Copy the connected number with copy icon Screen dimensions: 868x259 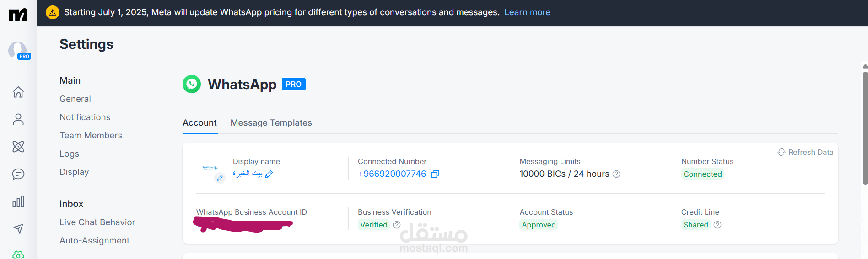click(435, 174)
